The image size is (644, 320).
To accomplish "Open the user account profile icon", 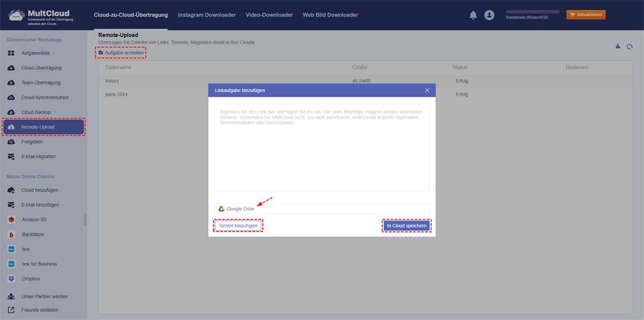I will tap(489, 15).
